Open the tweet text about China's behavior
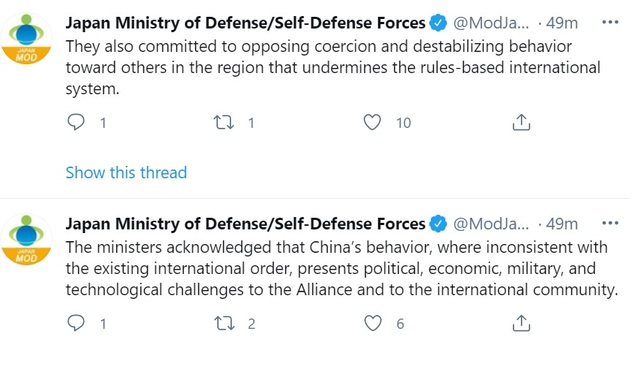The image size is (640, 369). 342,269
